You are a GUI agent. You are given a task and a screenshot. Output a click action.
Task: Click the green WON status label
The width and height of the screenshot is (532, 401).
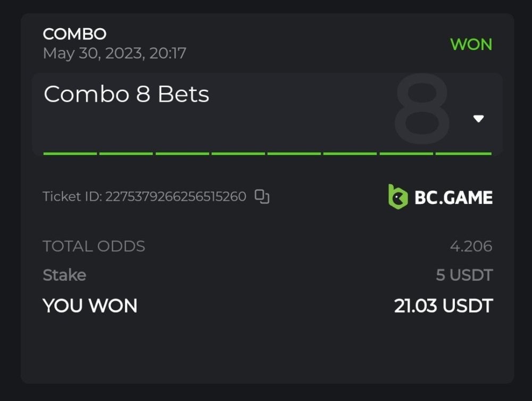(471, 44)
